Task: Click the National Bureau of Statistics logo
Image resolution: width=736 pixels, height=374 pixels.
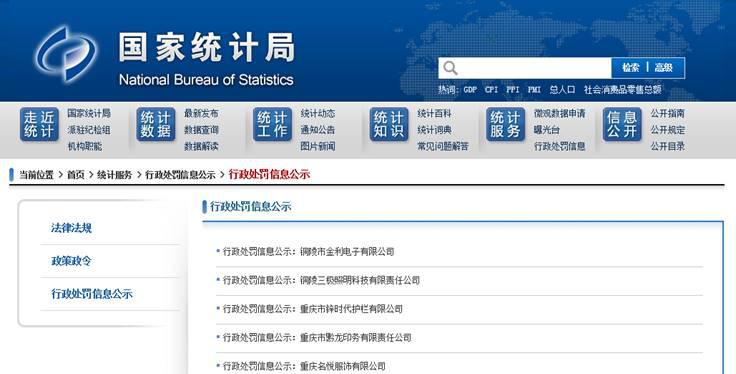Action: pos(65,53)
